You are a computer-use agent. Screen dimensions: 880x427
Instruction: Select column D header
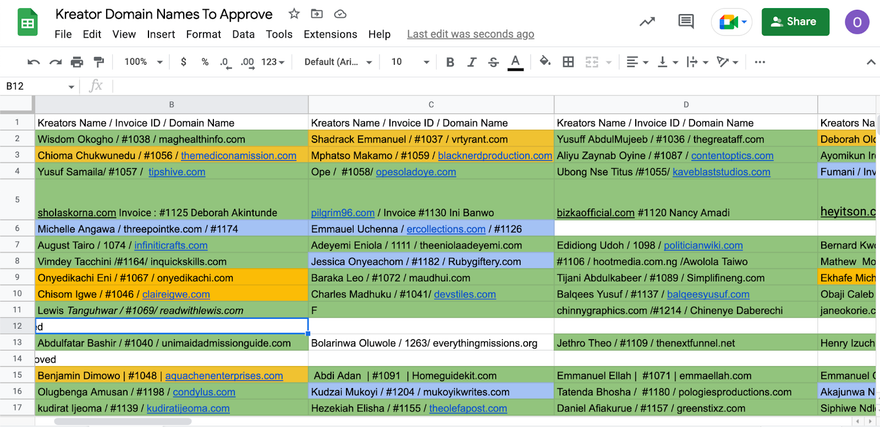(686, 104)
